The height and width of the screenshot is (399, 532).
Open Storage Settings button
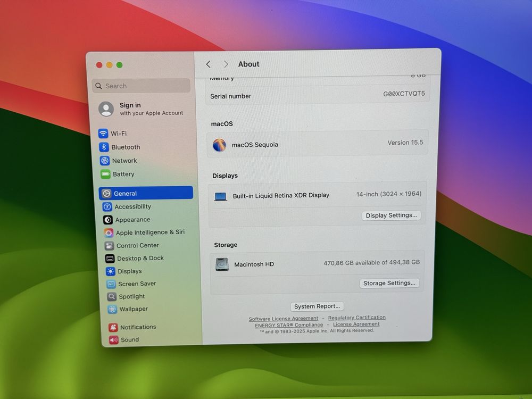coord(389,284)
